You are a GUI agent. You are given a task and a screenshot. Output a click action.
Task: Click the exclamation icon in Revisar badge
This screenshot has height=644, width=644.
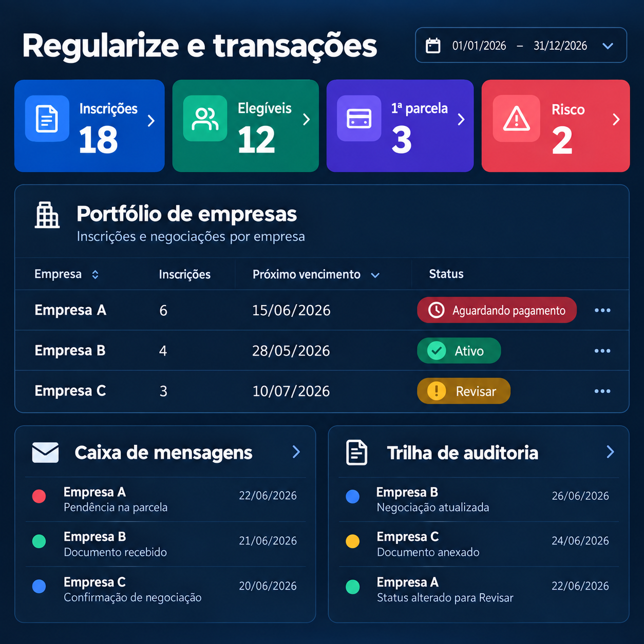437,391
